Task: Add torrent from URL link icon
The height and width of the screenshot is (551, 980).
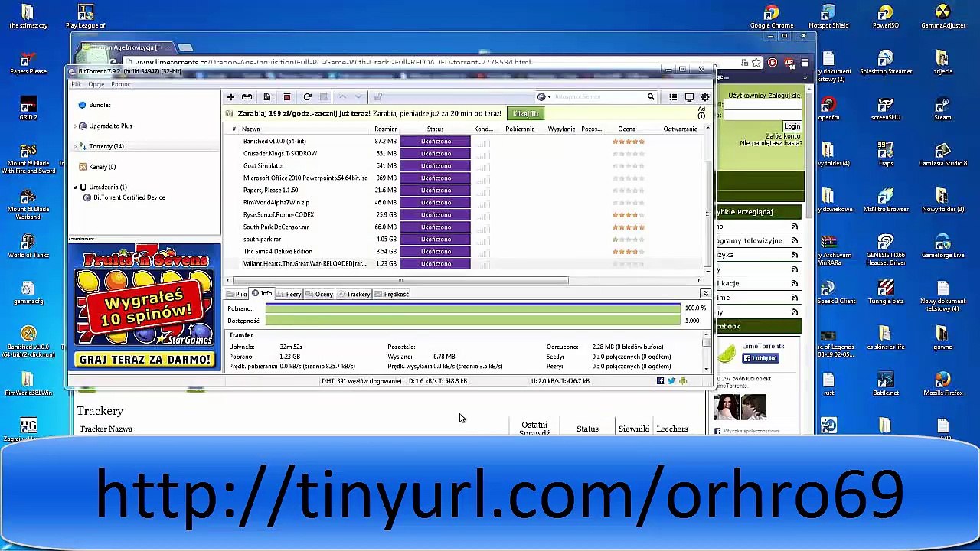Action: pyautogui.click(x=247, y=97)
